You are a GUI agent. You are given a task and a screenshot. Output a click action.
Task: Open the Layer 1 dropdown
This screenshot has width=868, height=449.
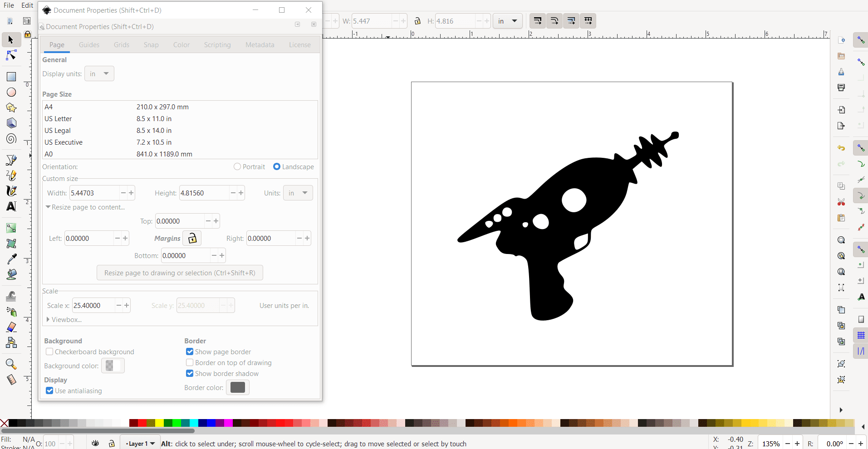(141, 444)
